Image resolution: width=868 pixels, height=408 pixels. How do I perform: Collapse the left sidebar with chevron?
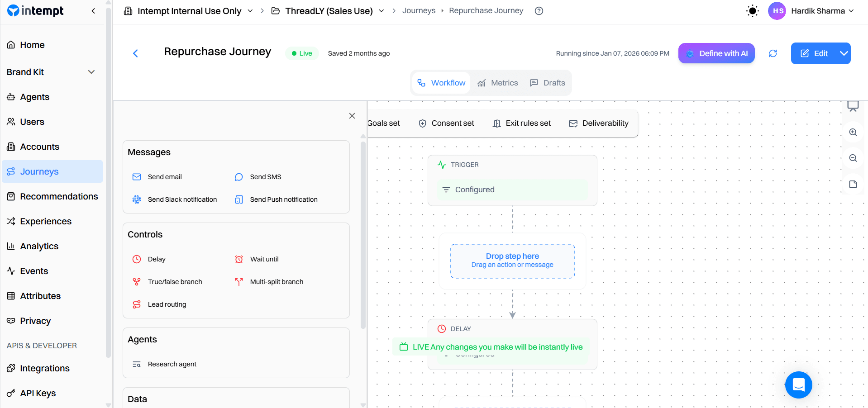click(x=93, y=11)
